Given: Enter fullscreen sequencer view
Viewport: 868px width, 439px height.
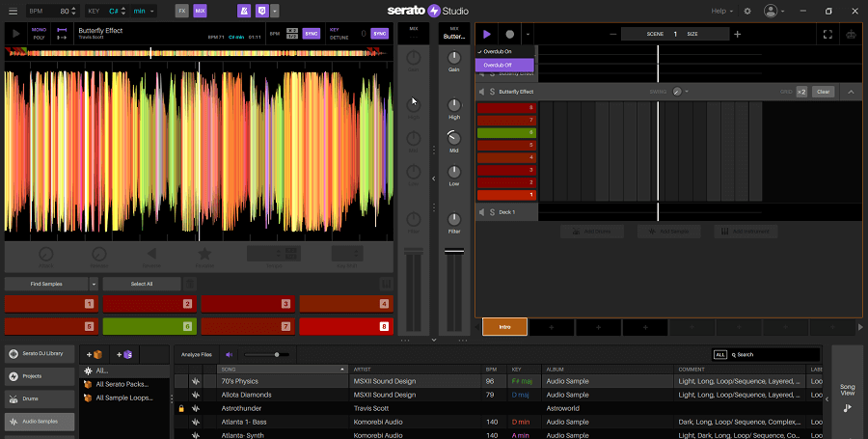Looking at the screenshot, I should (x=827, y=35).
